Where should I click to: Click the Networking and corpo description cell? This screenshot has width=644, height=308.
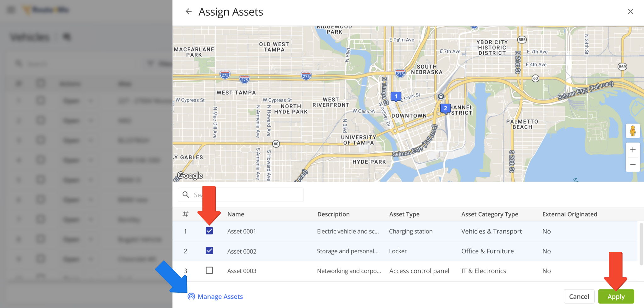point(349,271)
